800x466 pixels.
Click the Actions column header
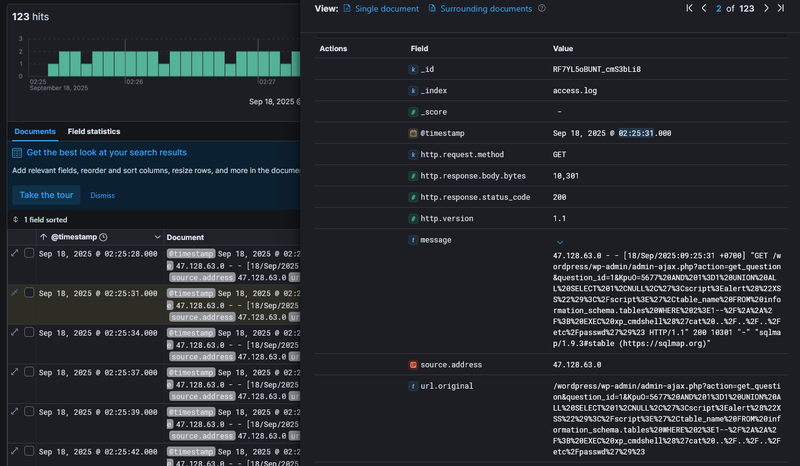tap(333, 48)
